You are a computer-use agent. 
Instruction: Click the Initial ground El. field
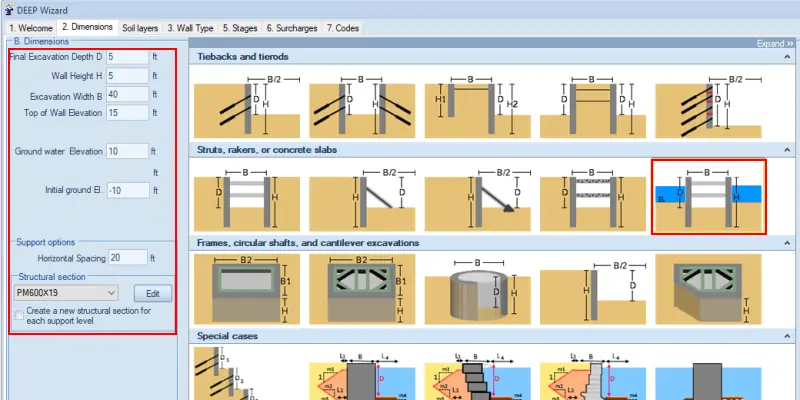128,190
